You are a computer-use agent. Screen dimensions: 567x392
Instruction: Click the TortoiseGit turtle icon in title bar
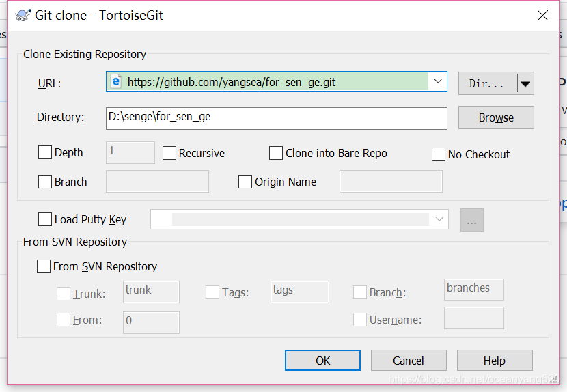point(23,15)
